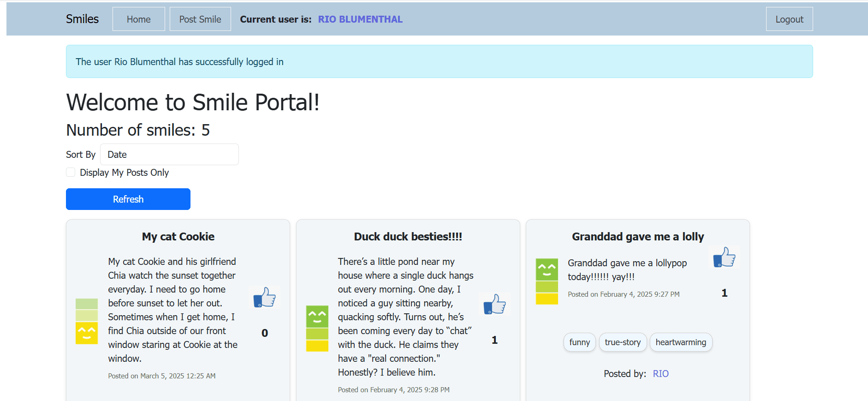Image resolution: width=868 pixels, height=401 pixels.
Task: Select the heartwarming tag
Action: 681,342
